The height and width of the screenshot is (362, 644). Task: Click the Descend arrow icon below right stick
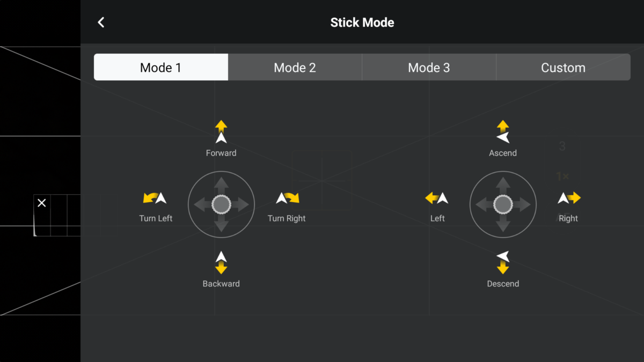tap(503, 263)
